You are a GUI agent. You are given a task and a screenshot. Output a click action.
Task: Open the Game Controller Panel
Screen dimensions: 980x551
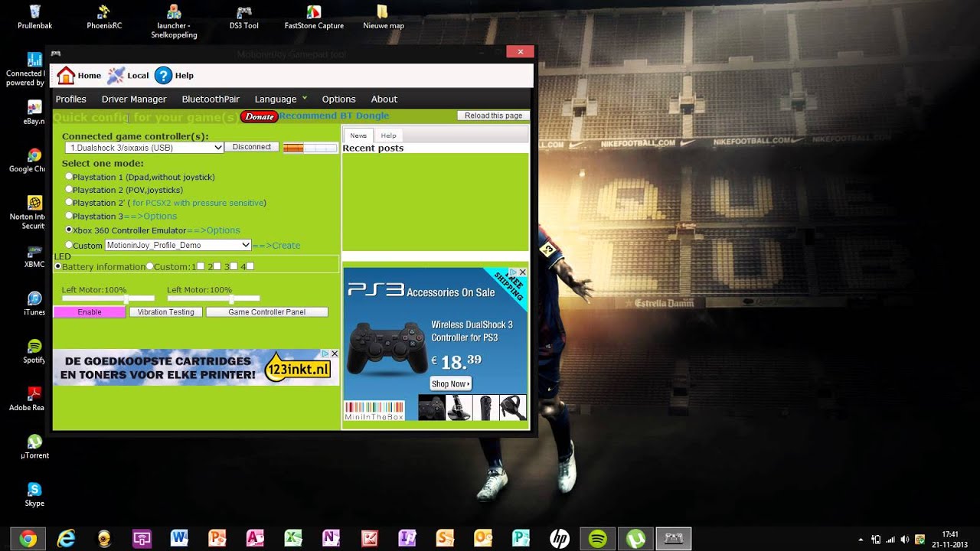266,312
